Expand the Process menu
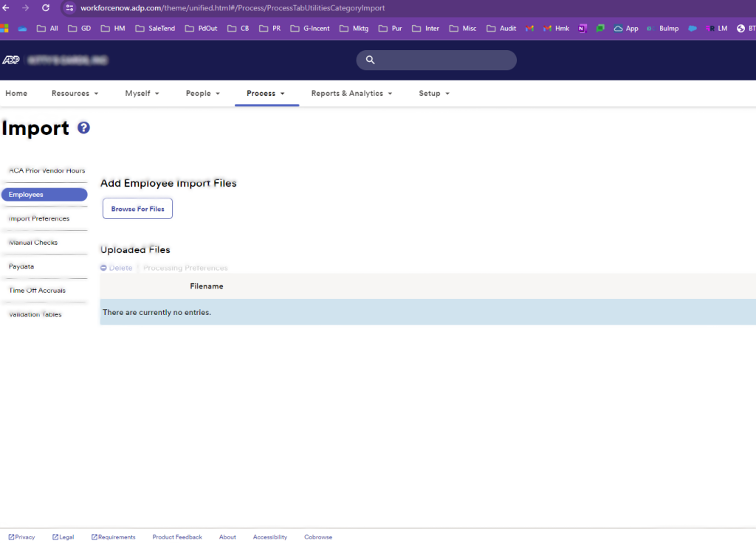The width and height of the screenshot is (756, 543). pos(266,93)
